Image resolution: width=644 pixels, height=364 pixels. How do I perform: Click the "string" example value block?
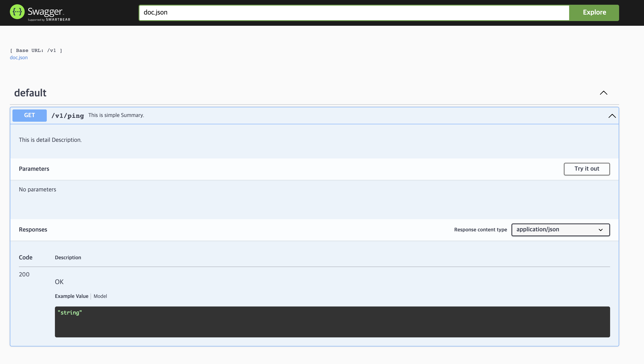tap(332, 322)
